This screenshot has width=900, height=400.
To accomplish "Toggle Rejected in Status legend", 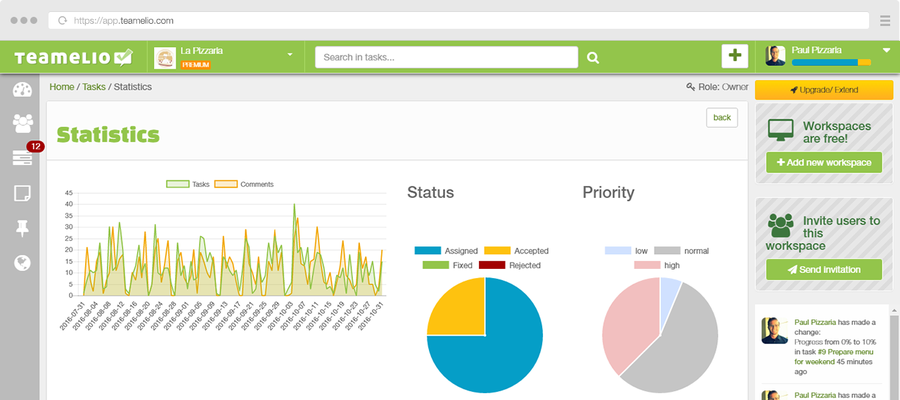I will coord(510,265).
